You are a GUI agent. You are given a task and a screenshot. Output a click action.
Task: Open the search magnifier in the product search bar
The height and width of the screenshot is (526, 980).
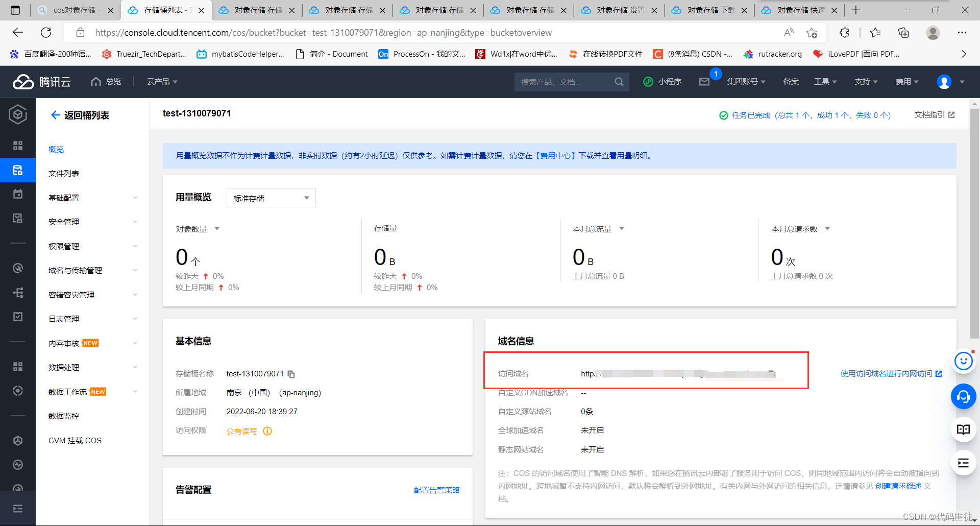point(619,82)
